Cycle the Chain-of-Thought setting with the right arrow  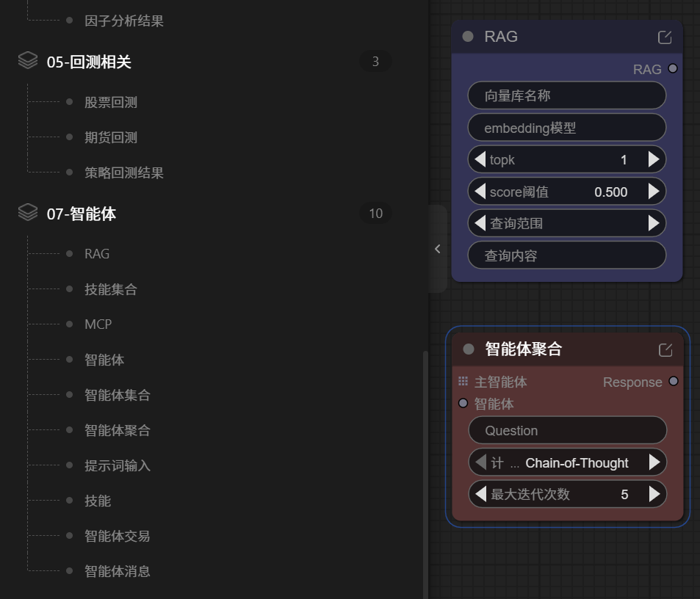(656, 462)
